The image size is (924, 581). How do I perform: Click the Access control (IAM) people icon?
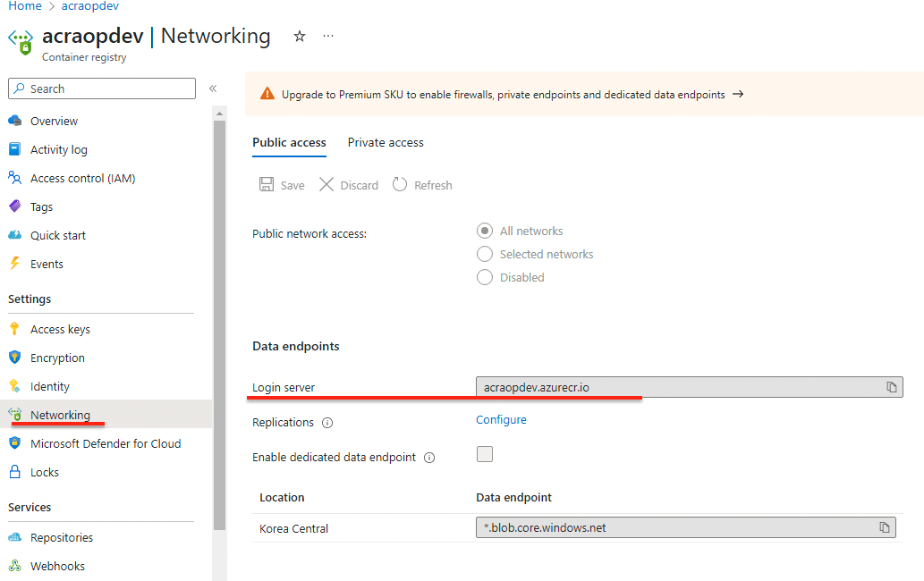(15, 178)
